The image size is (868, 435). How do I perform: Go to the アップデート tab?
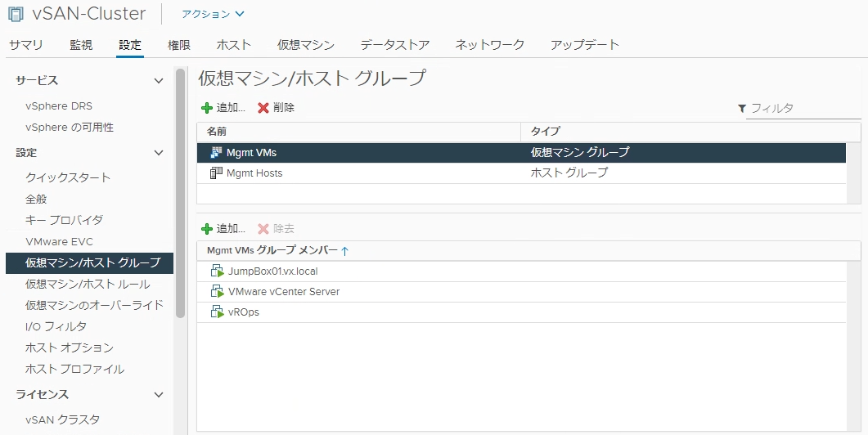(585, 45)
